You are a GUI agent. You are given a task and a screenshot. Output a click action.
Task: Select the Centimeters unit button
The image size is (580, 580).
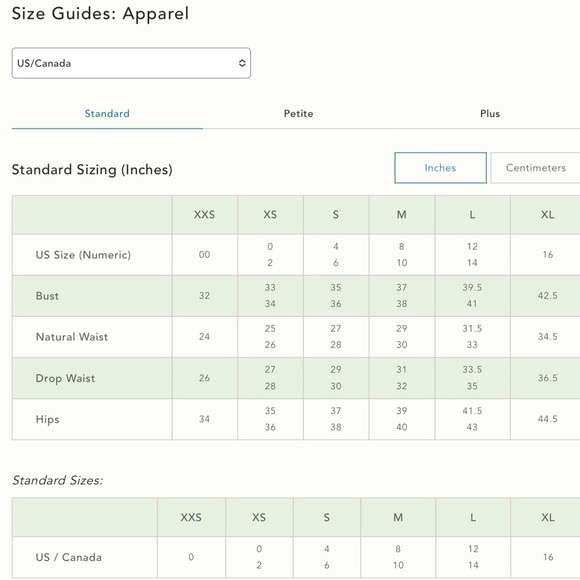coord(536,168)
